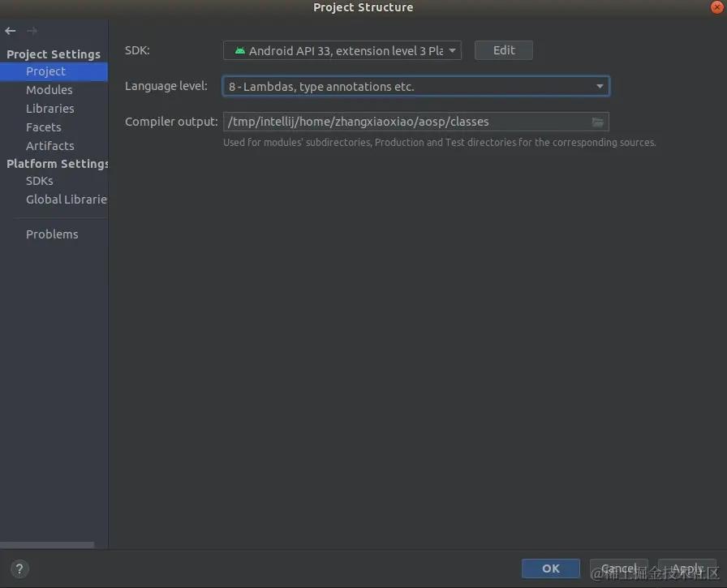727x588 pixels.
Task: Open the help question mark button
Action: click(x=19, y=569)
